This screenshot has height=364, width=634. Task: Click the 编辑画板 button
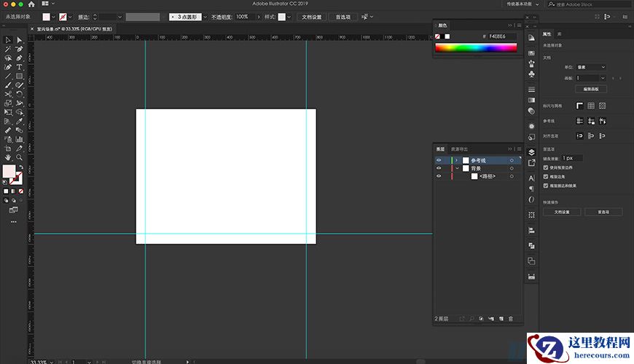(590, 89)
